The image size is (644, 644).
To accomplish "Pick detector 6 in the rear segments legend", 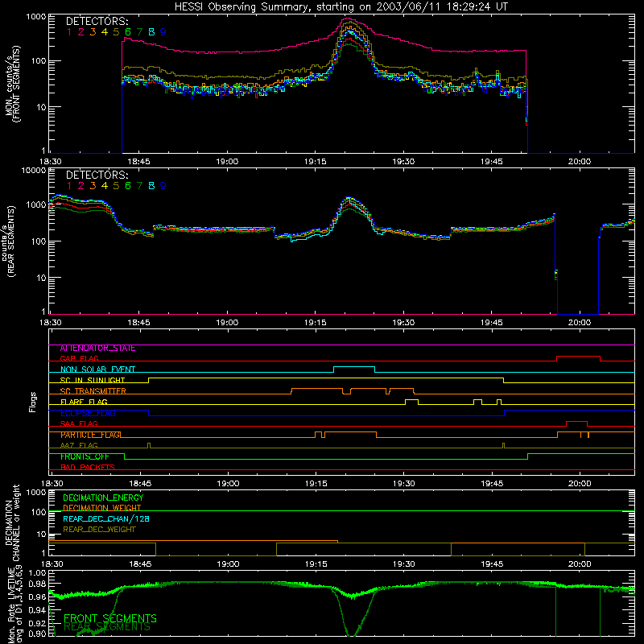I will (128, 186).
